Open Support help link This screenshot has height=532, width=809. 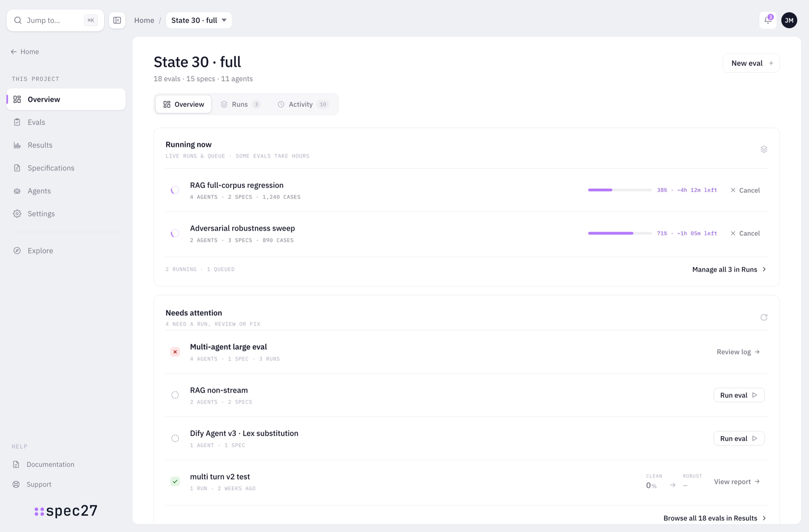[32, 484]
